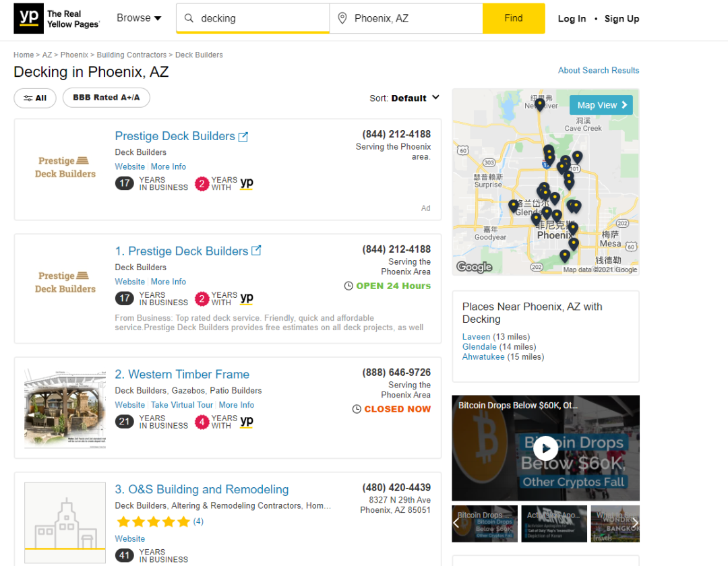The image size is (728, 566).
Task: Play the Bitcoin Drops video
Action: (x=545, y=448)
